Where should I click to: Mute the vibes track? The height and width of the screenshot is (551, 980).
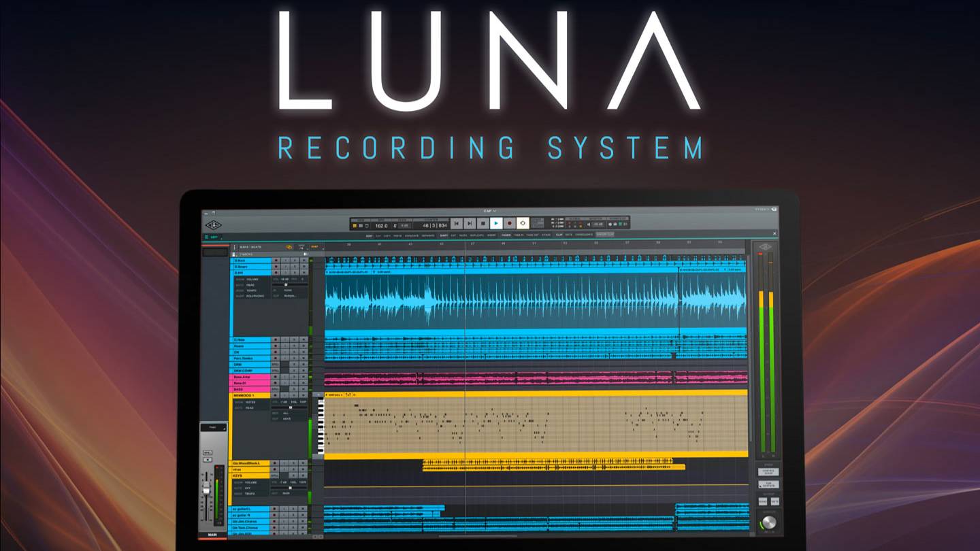coord(304,469)
